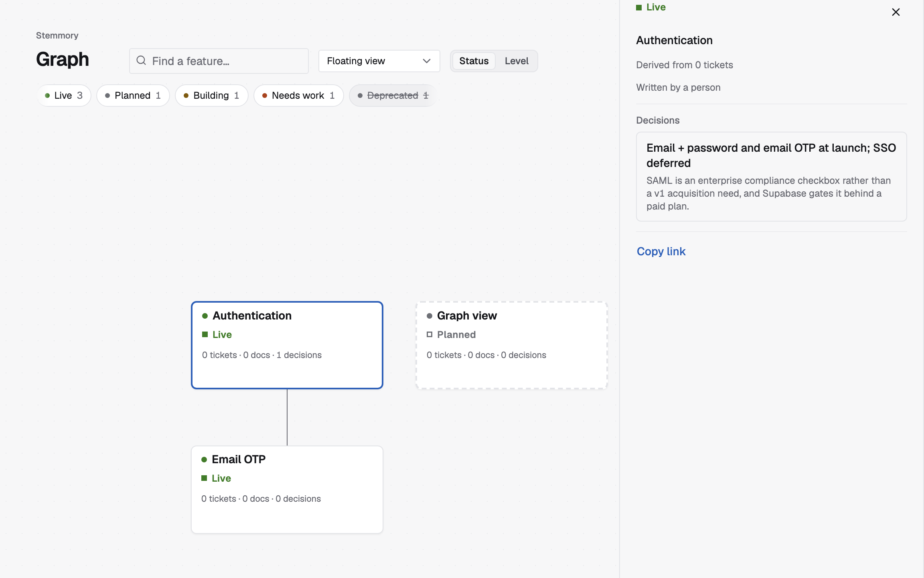Toggle the Needs work filter chip

[x=299, y=96]
